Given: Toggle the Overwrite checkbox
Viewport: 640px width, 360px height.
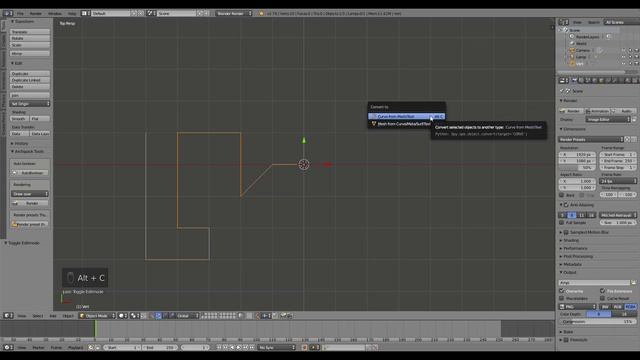Looking at the screenshot, I should (x=561, y=291).
